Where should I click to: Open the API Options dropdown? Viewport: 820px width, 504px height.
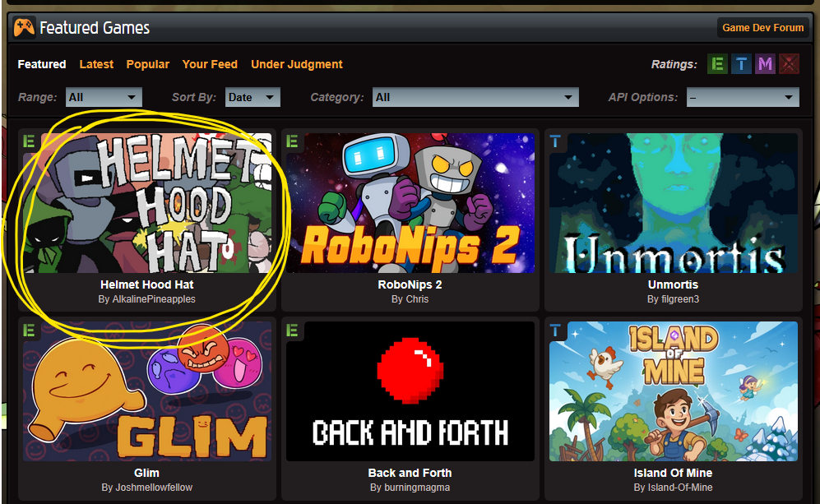(x=743, y=97)
